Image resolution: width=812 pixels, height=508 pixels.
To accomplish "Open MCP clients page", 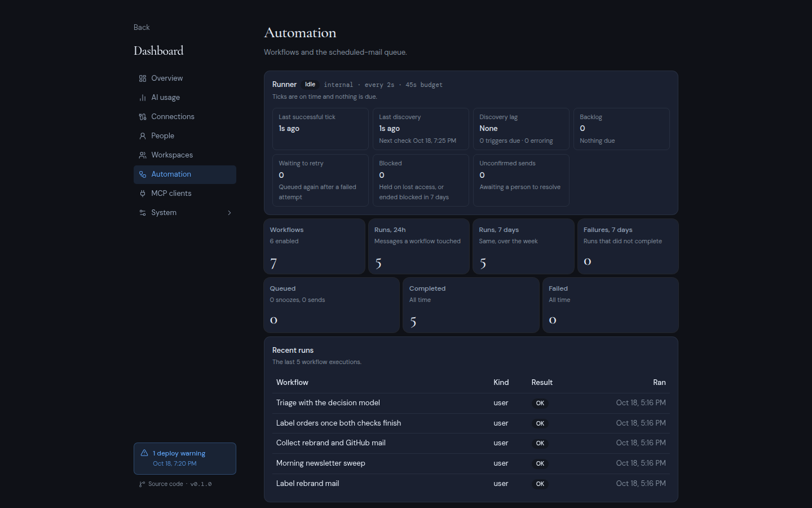I will coord(185,194).
